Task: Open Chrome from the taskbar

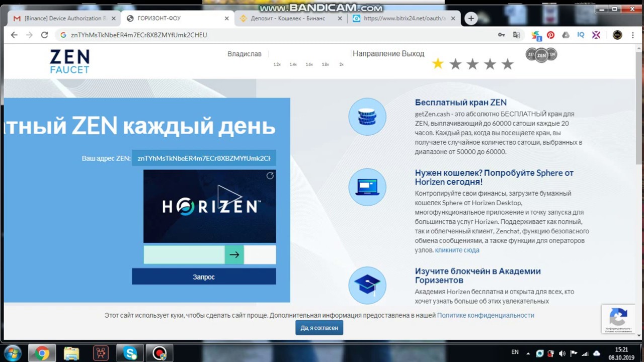Action: 42,353
